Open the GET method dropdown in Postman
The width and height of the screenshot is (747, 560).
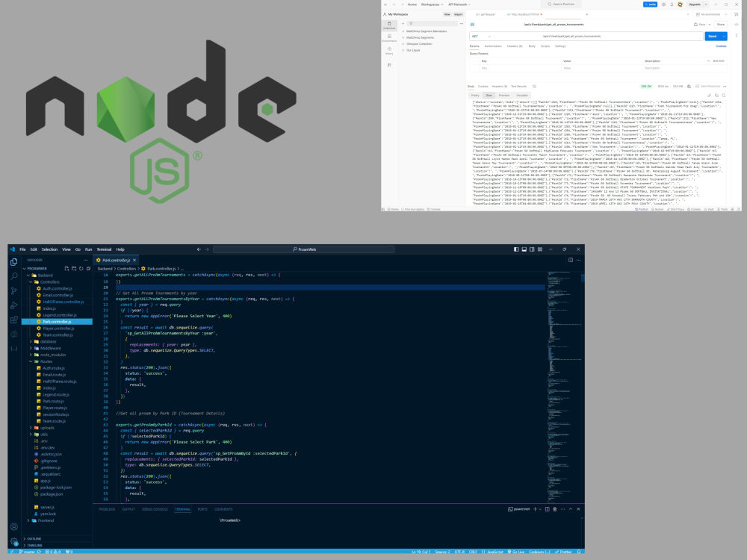click(x=481, y=36)
